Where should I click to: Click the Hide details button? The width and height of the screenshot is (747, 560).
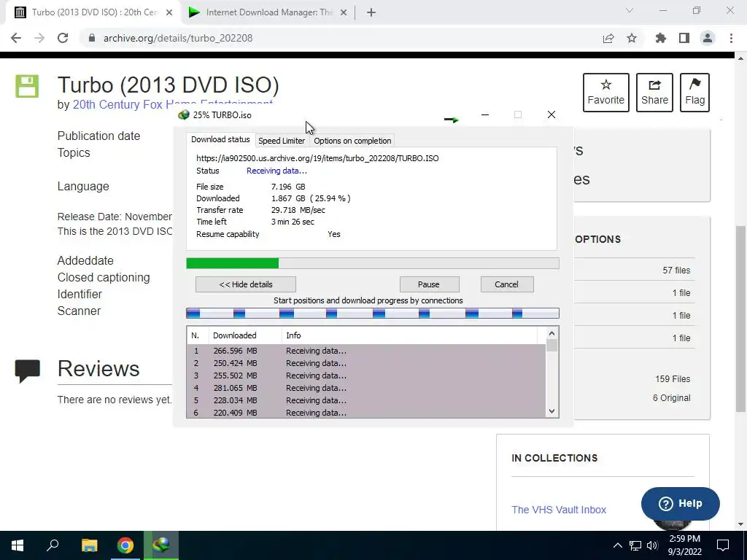click(246, 284)
